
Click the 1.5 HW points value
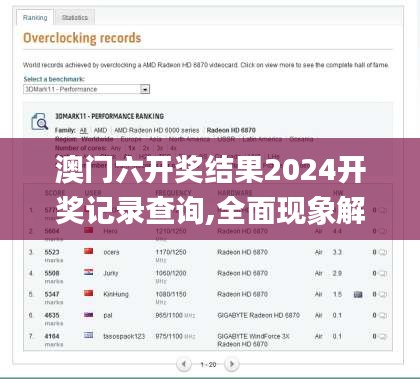tap(337, 294)
